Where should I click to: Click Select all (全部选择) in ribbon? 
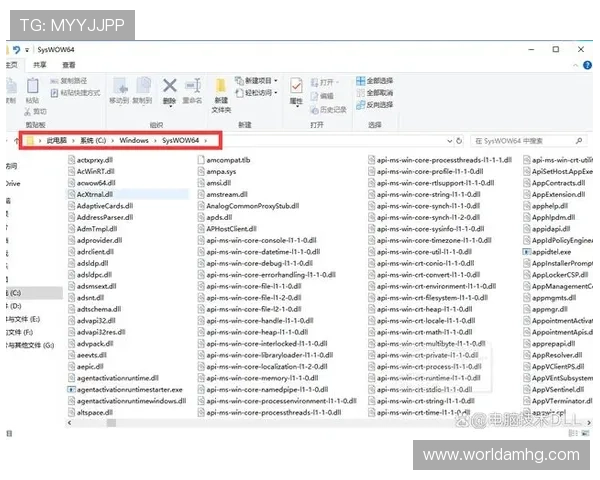[x=378, y=80]
